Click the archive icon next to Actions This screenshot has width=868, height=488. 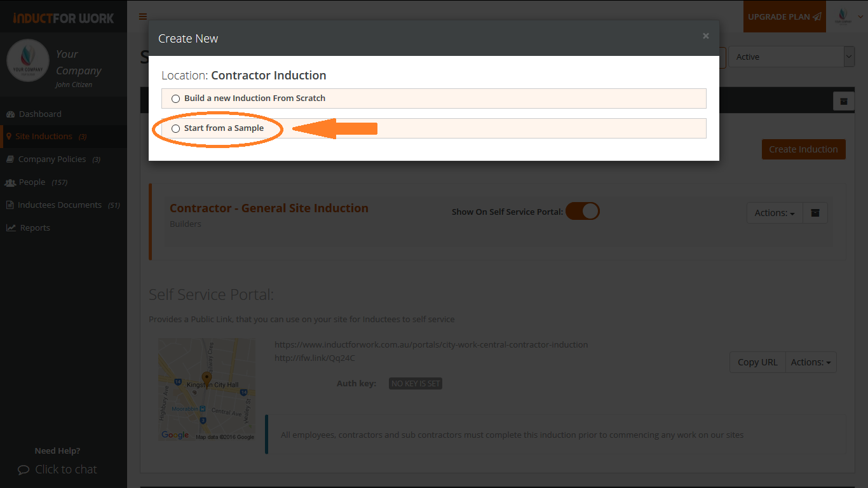pyautogui.click(x=815, y=212)
